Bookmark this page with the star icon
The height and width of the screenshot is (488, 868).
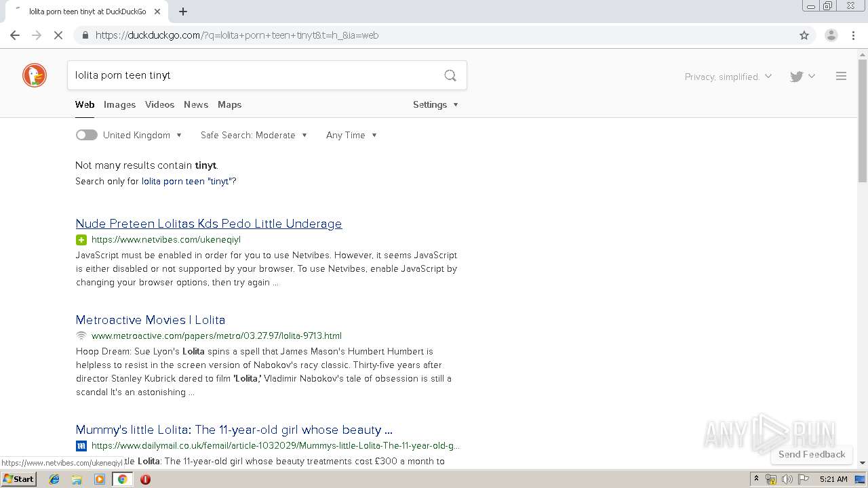pos(804,35)
